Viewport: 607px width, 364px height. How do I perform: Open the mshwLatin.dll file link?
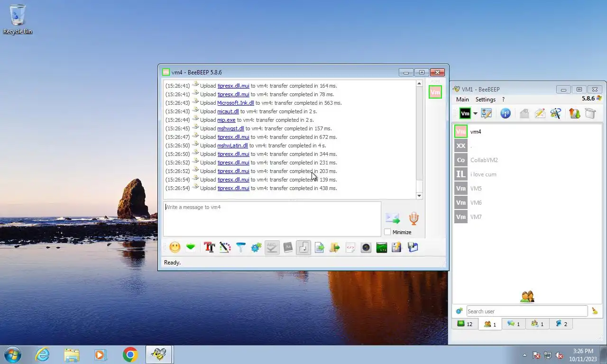[232, 146]
